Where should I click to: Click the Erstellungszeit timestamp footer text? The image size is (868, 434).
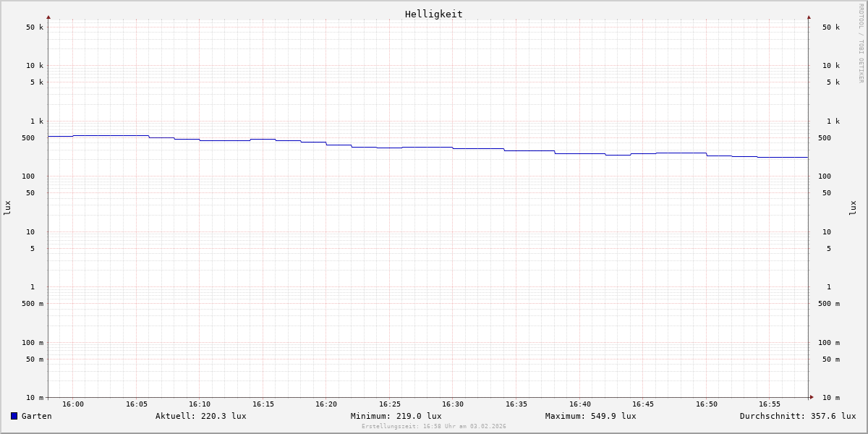(x=433, y=427)
